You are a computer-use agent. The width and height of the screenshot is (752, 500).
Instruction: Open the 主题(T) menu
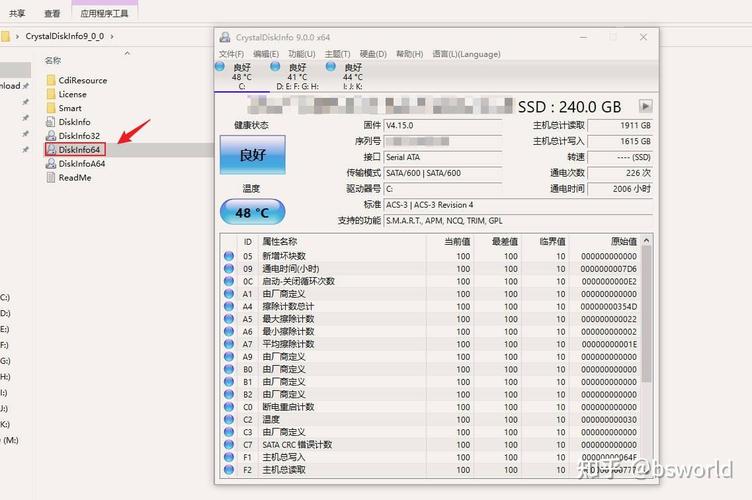point(337,54)
